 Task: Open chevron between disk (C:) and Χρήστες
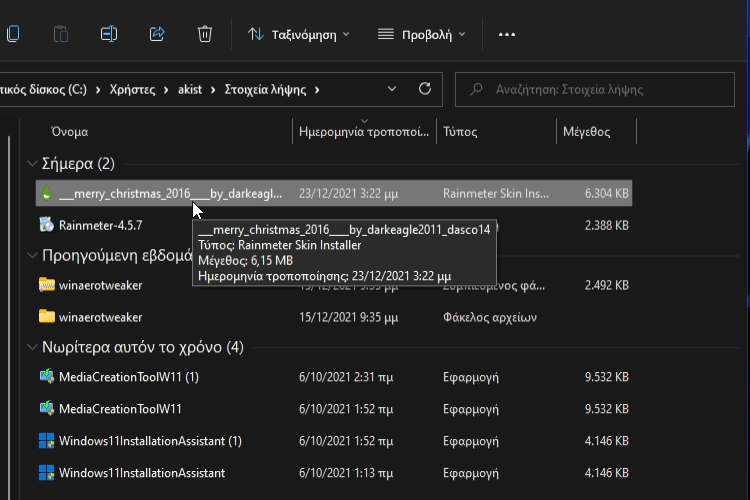(x=98, y=90)
